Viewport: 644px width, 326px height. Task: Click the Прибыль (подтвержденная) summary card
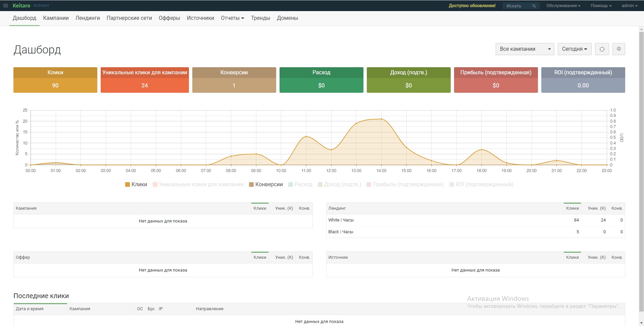click(496, 80)
